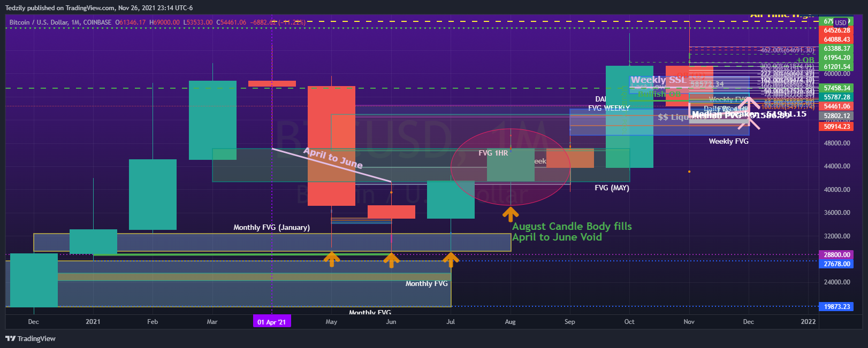Screen dimensions: 868x348
Task: Click the 36000.00 price axis tick
Action: point(837,213)
